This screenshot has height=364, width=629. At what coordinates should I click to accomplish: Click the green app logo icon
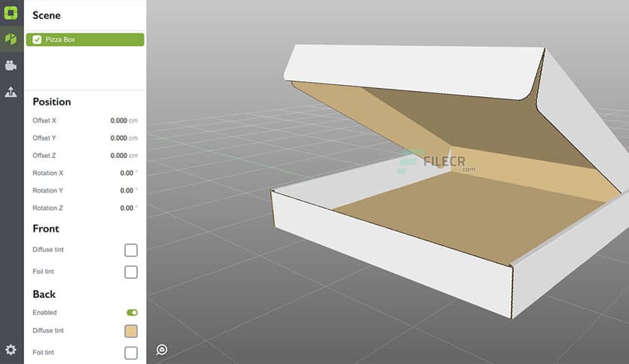point(11,13)
